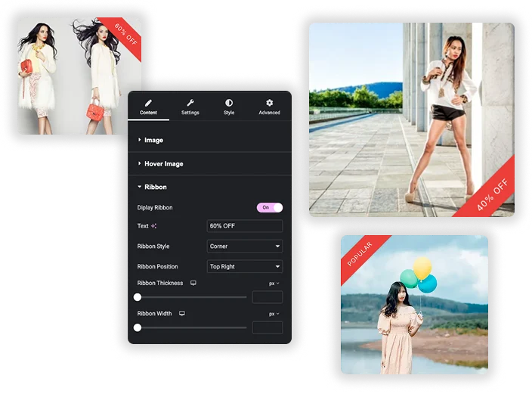Toggle the Diplay Ribbon switch off
This screenshot has height=397, width=532.
click(x=270, y=207)
